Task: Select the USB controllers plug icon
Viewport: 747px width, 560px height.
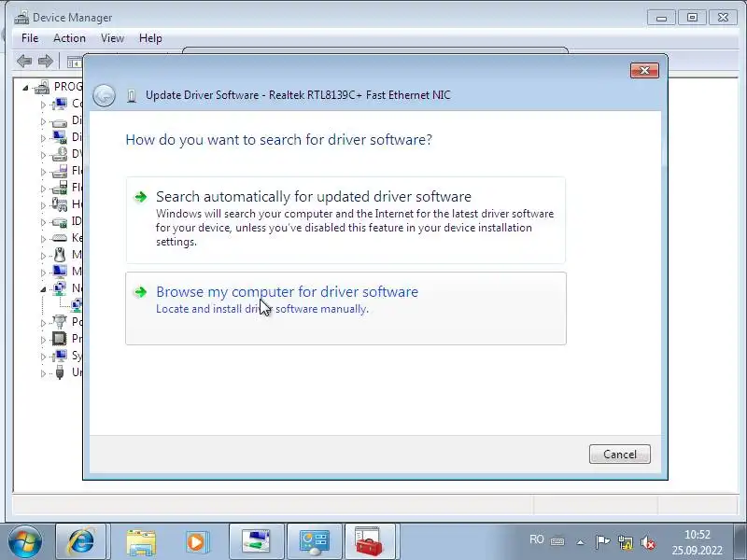Action: [x=60, y=372]
